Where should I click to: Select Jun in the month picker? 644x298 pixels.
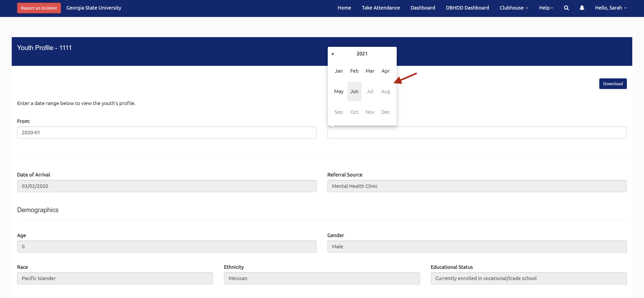pyautogui.click(x=354, y=92)
